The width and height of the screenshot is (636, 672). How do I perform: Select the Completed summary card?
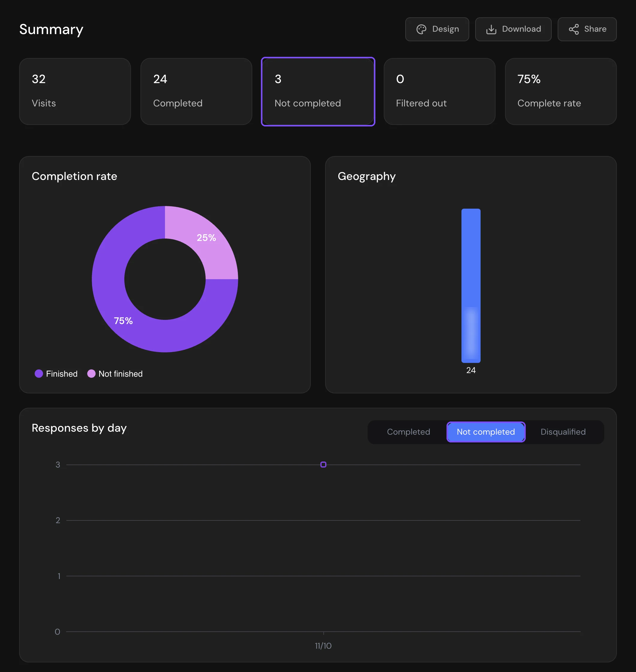[196, 91]
